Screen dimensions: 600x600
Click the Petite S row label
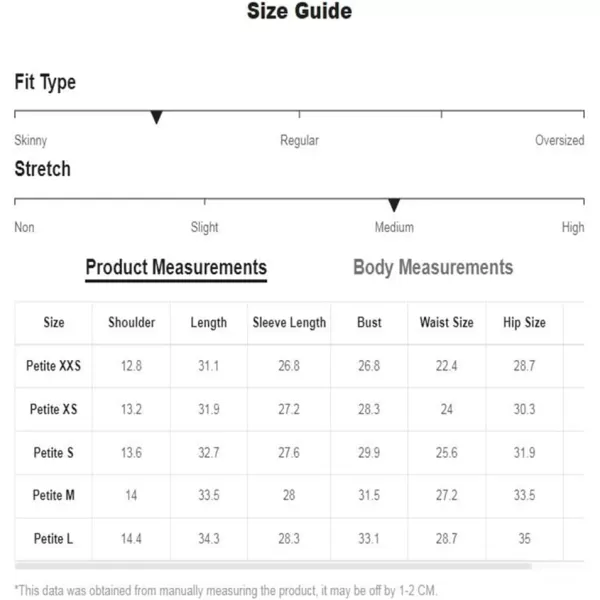click(x=54, y=453)
